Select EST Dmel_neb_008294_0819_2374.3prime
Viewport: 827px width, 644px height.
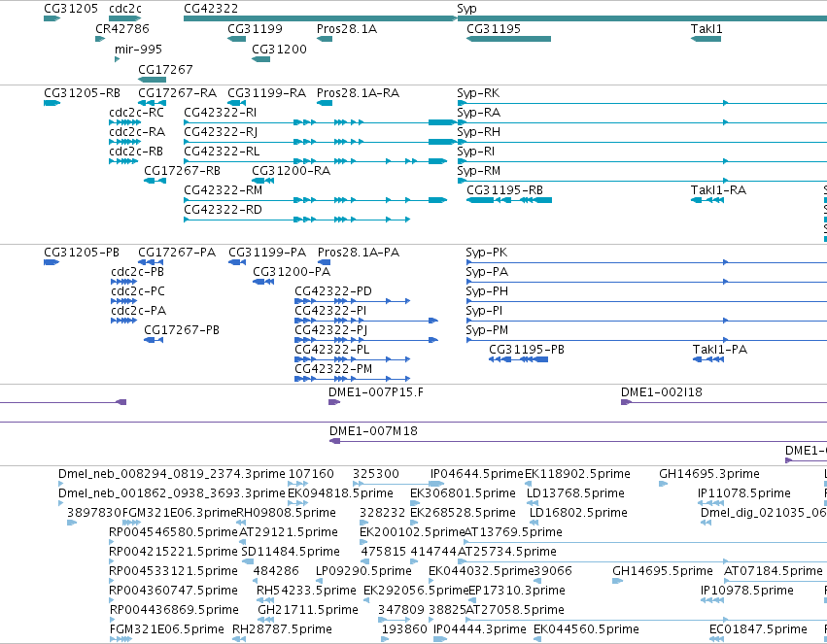tap(171, 474)
